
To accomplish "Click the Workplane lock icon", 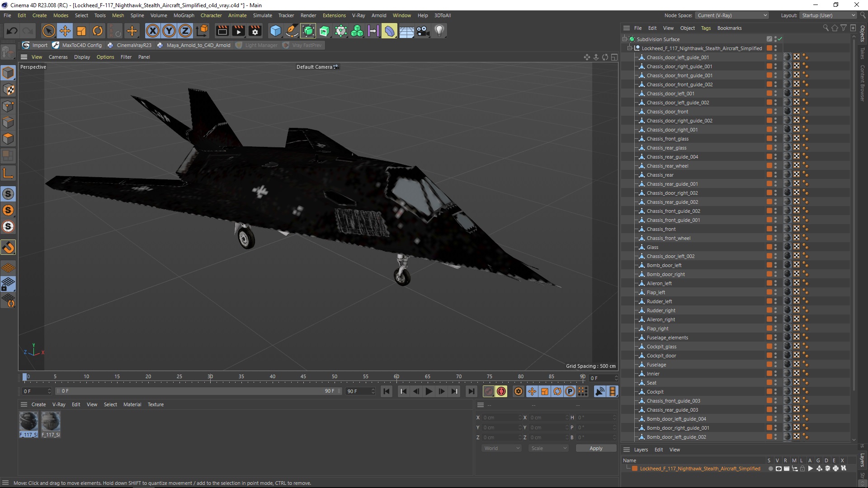I will click(x=8, y=284).
